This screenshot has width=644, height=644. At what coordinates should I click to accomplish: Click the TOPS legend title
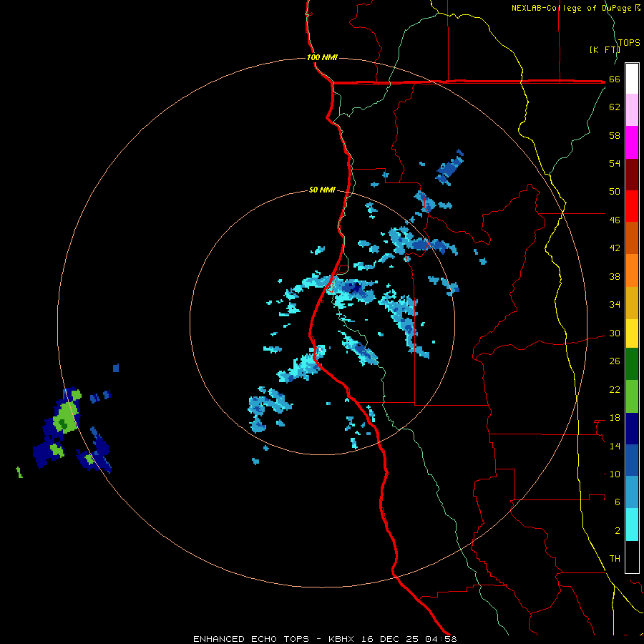pyautogui.click(x=629, y=43)
